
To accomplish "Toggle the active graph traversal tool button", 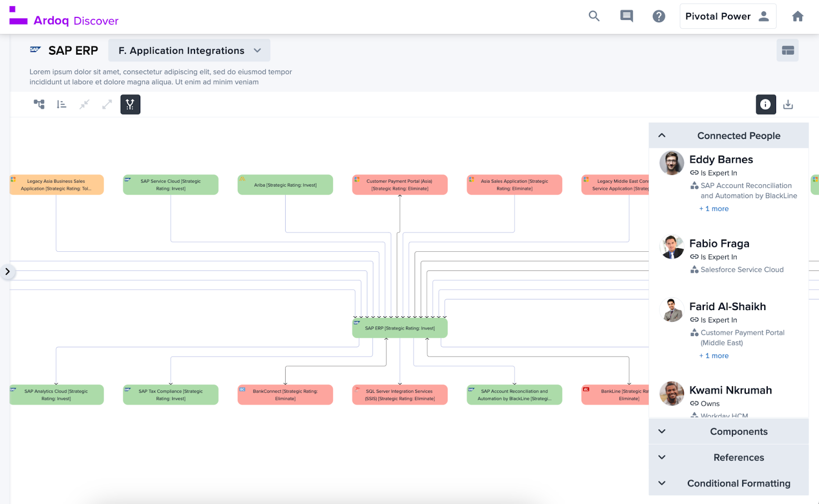I will [130, 104].
